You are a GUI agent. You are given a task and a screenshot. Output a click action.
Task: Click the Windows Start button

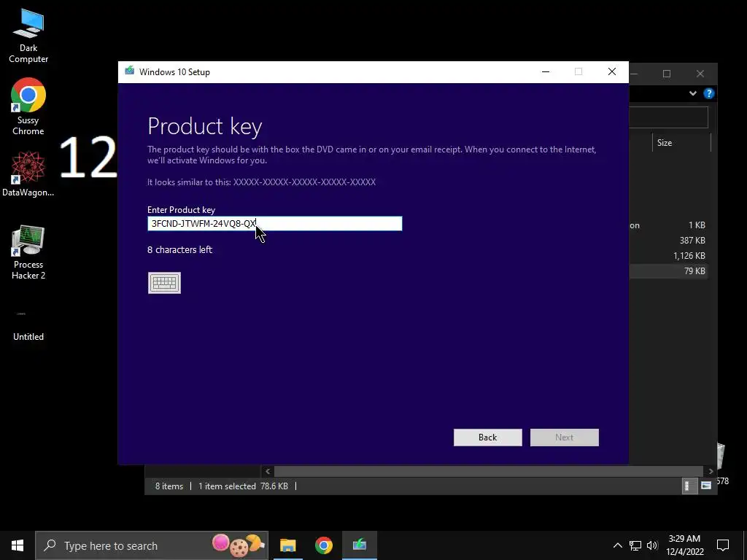point(18,545)
